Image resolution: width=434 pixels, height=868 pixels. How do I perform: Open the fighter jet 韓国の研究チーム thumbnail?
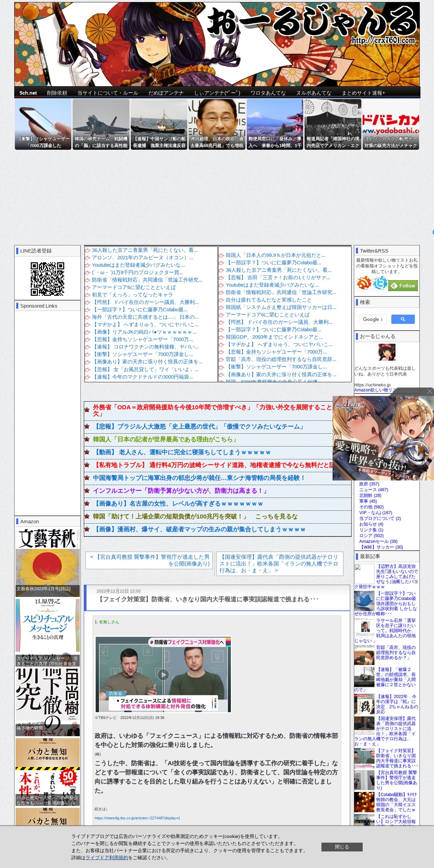point(101,124)
